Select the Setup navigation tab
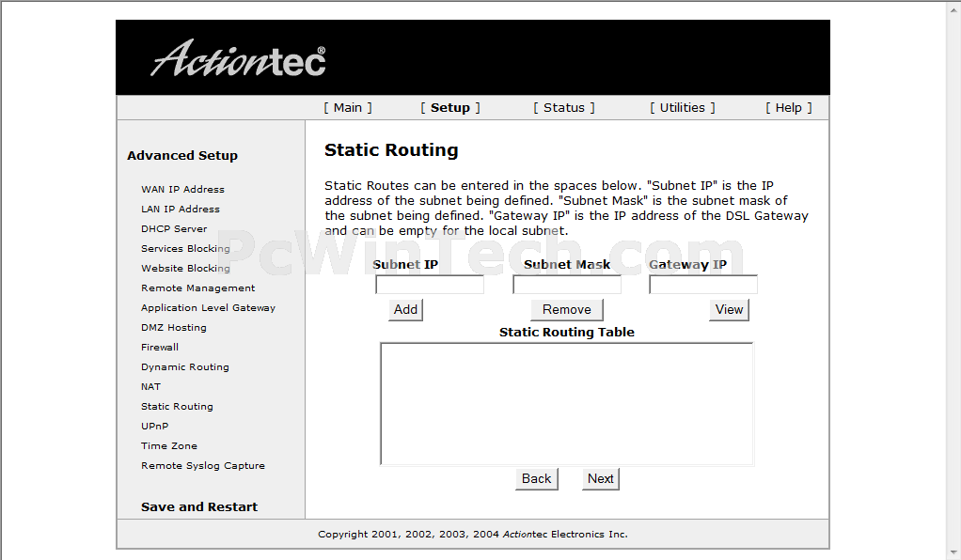Screen dimensions: 961x560 tap(450, 108)
